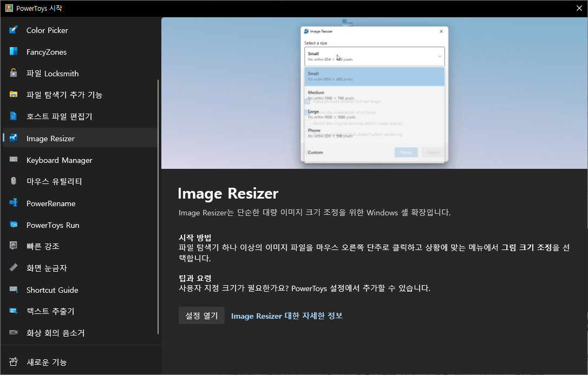This screenshot has height=375, width=588.
Task: Click the 텍스트 추출기 icon
Action: click(x=14, y=311)
